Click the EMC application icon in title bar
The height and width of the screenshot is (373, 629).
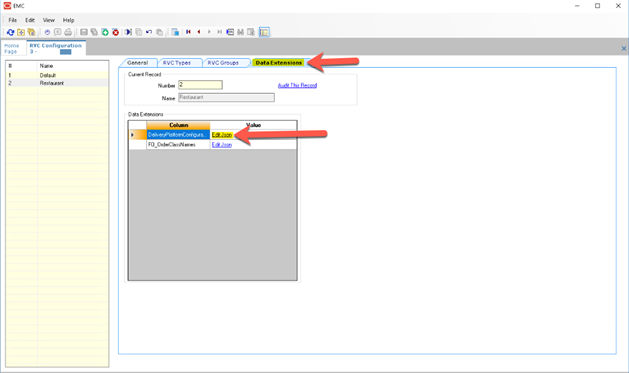click(x=7, y=6)
